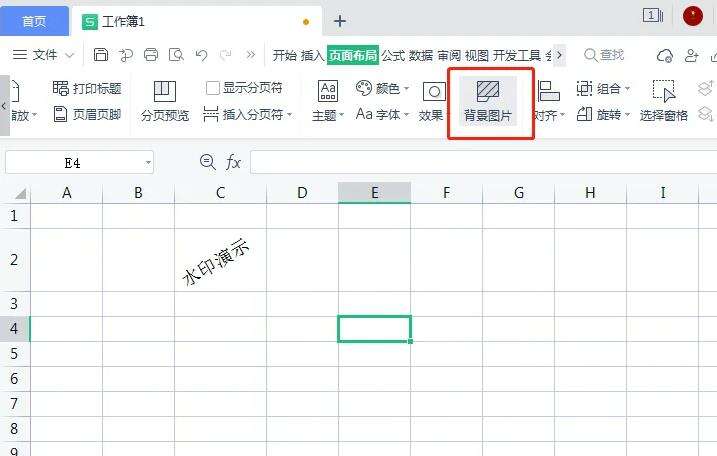
Task: Click the Save icon in quick toolbar
Action: (x=101, y=55)
